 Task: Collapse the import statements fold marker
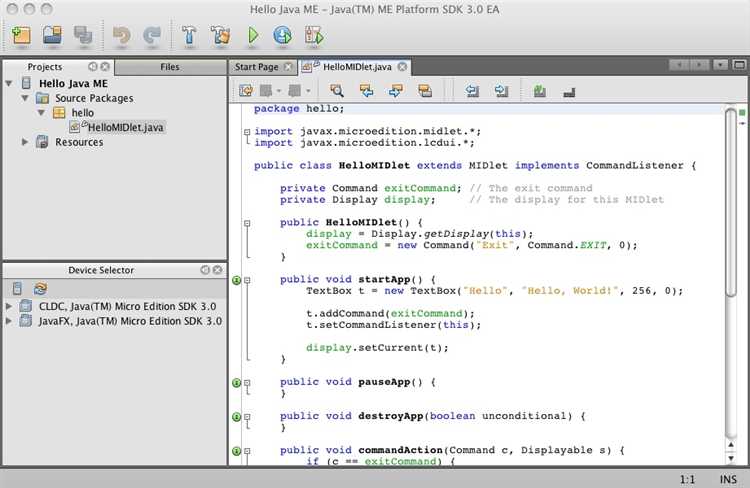click(x=247, y=132)
